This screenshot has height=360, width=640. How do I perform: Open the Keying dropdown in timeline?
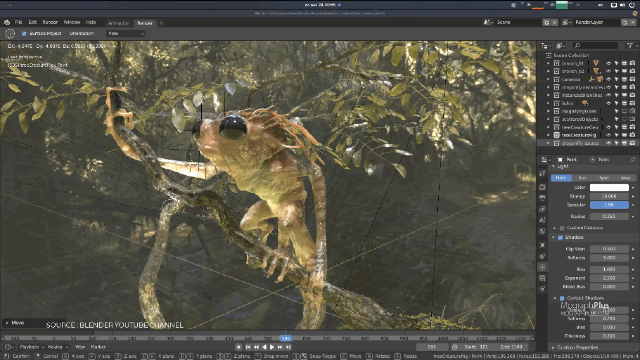pos(58,347)
